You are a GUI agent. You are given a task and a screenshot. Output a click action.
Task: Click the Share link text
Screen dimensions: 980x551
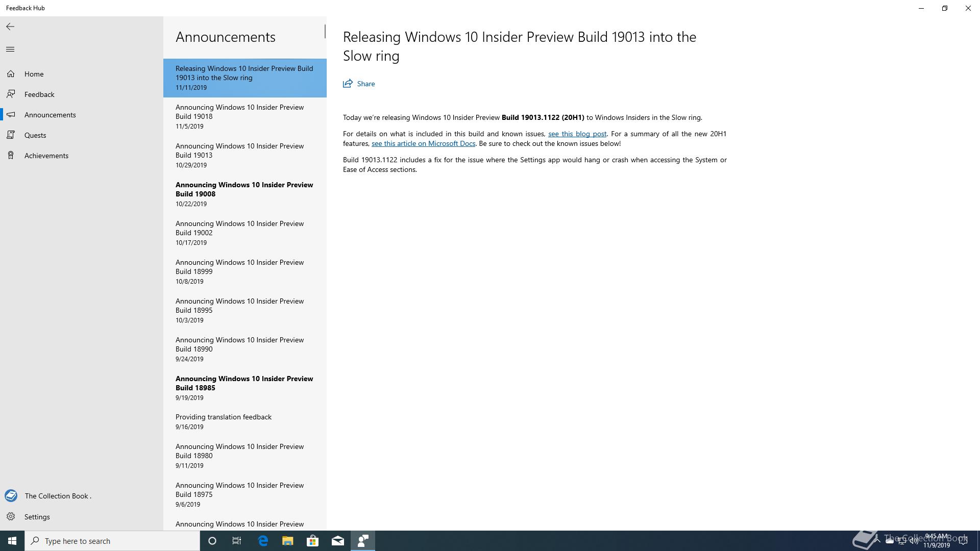click(x=366, y=84)
